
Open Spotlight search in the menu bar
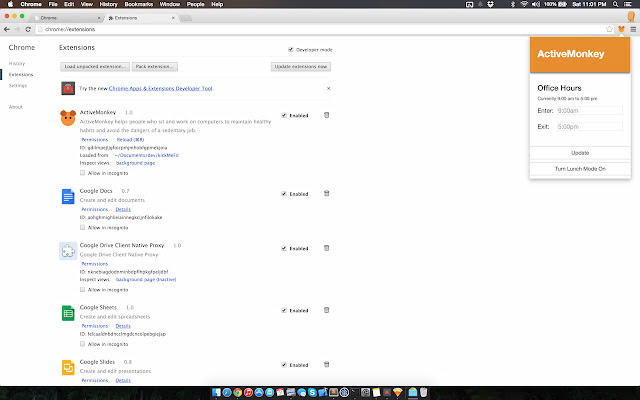pos(615,4)
